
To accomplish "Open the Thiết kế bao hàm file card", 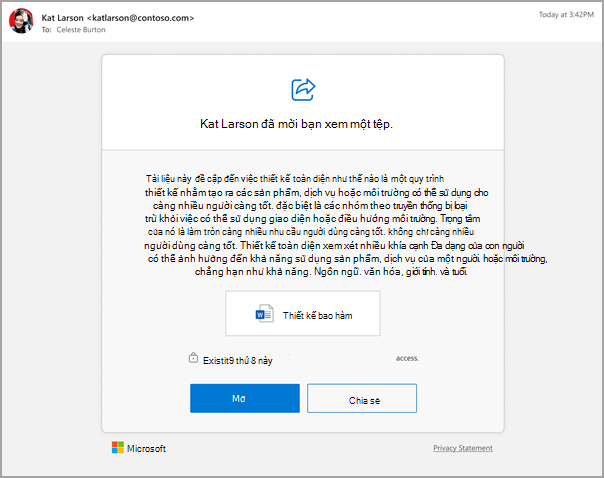I will point(303,314).
